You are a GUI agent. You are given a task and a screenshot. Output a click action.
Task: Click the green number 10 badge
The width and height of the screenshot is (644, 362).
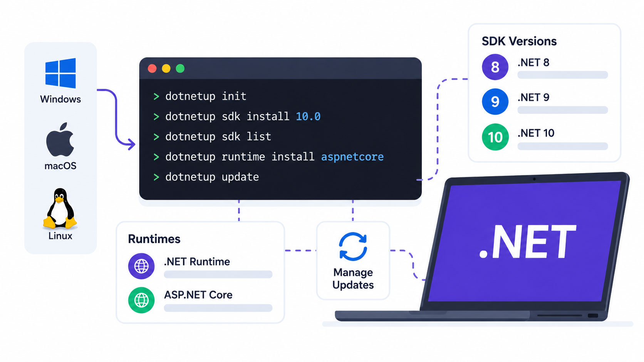[x=495, y=137]
